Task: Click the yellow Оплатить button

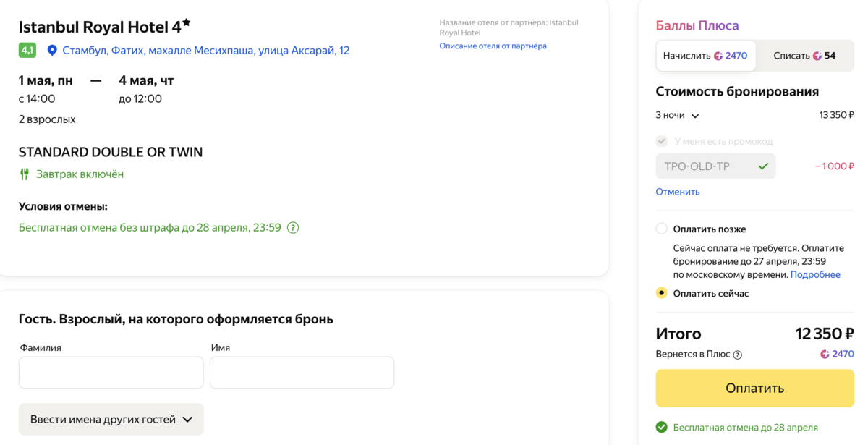Action: tap(754, 389)
